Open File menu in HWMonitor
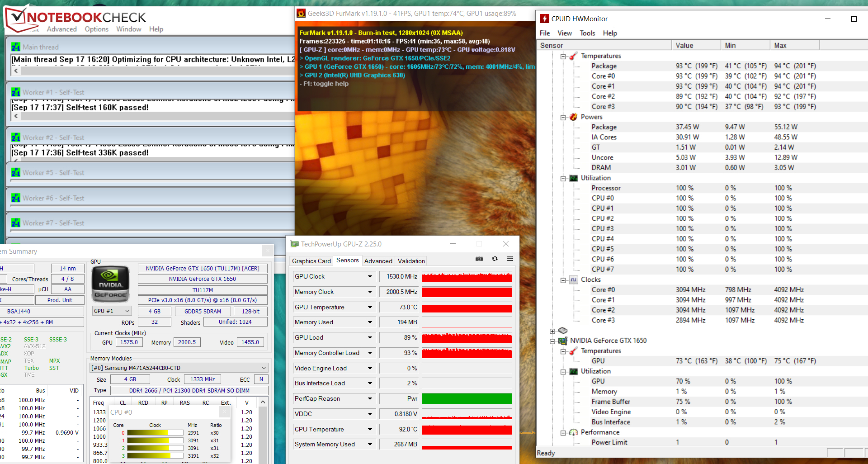The height and width of the screenshot is (464, 868). pos(545,33)
